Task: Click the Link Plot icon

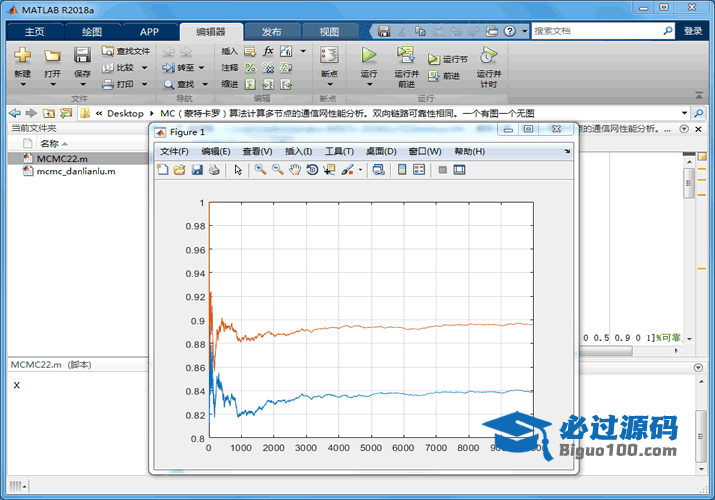Action: point(378,170)
